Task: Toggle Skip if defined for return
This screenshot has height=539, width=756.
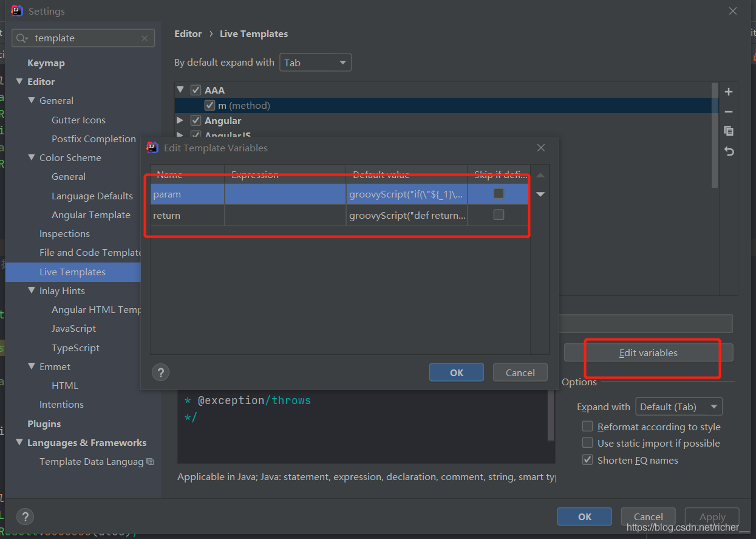Action: (x=499, y=215)
